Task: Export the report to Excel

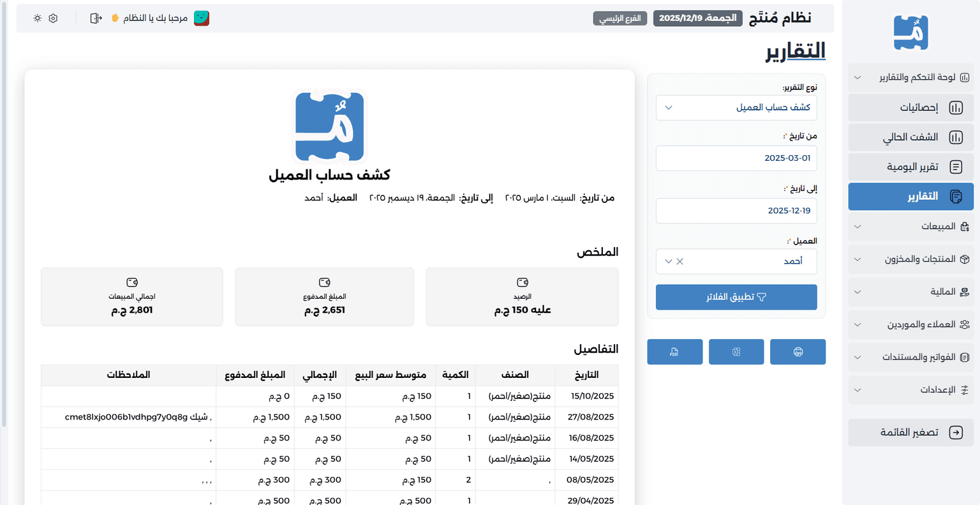Action: [736, 352]
